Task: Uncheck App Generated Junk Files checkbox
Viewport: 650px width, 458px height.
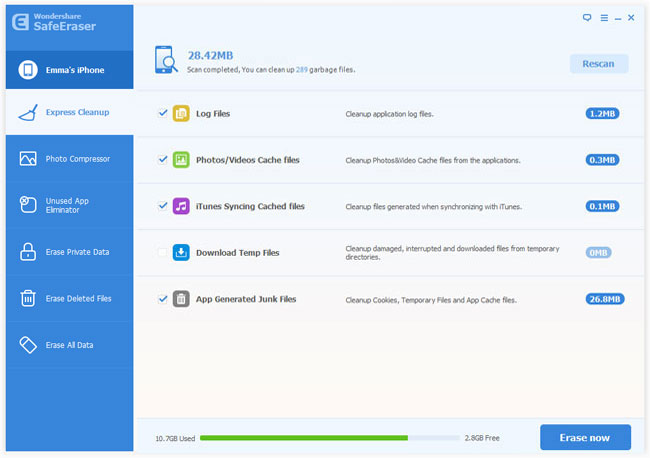Action: (163, 298)
